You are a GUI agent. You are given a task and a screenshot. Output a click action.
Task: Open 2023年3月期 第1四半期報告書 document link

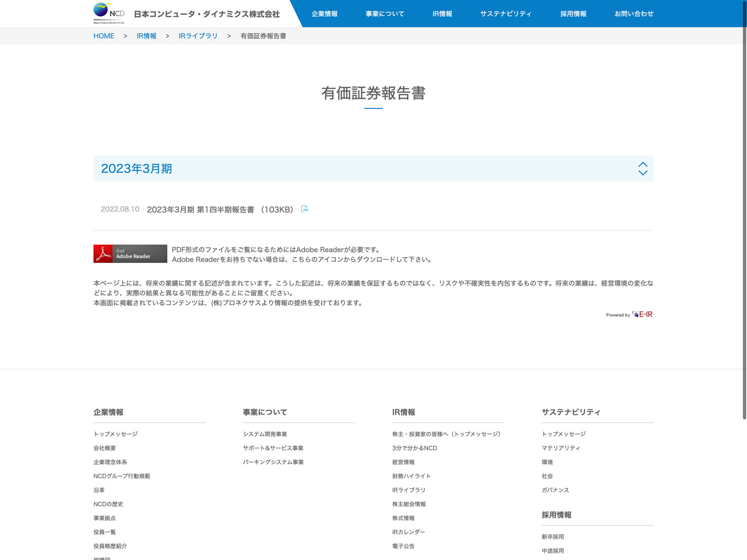point(220,210)
